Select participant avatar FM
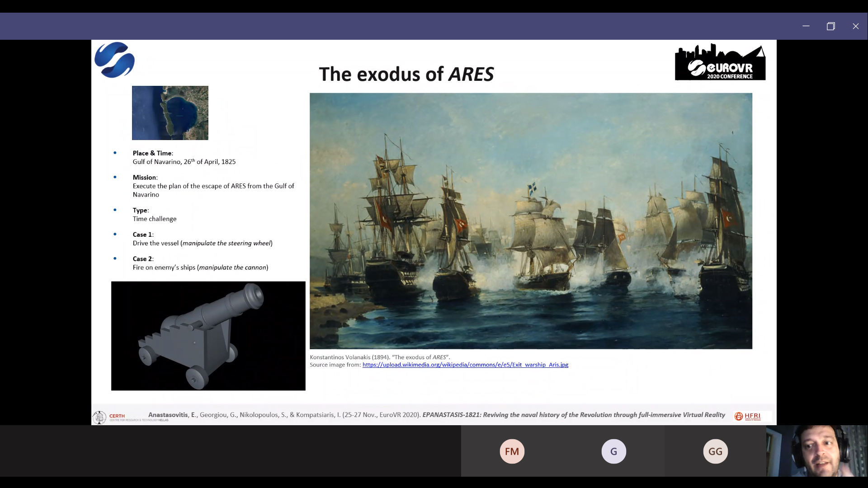The height and width of the screenshot is (488, 868). point(512,451)
